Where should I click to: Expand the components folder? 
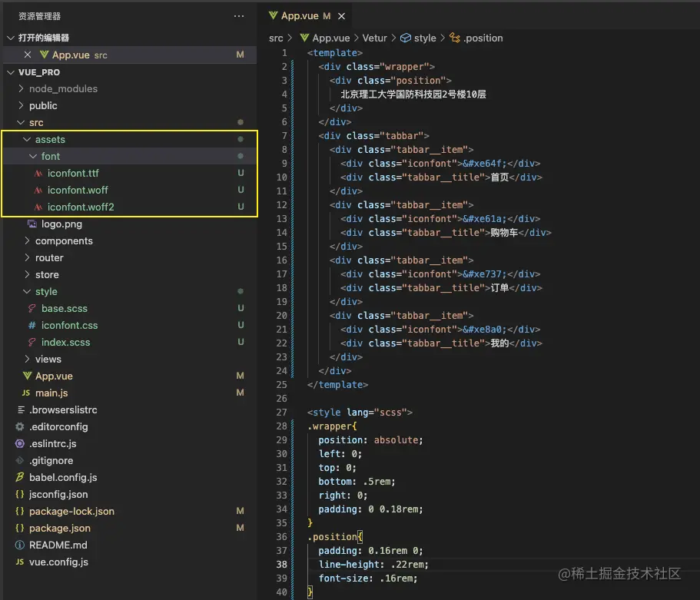[27, 240]
